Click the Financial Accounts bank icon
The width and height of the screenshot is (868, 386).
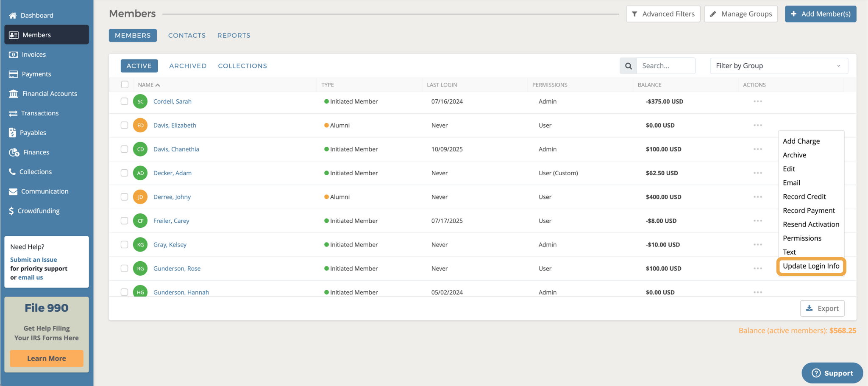point(14,94)
